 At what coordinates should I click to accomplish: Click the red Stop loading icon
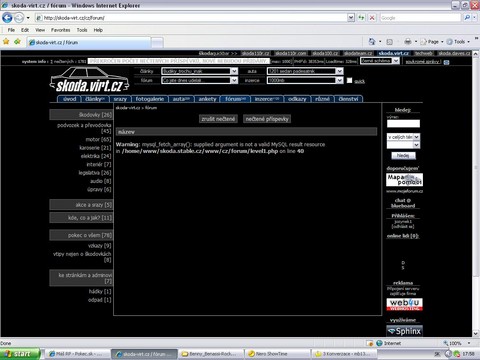coord(372,17)
